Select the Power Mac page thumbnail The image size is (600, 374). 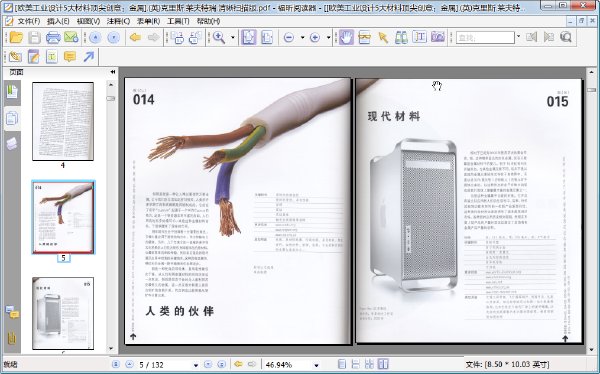coord(63,313)
